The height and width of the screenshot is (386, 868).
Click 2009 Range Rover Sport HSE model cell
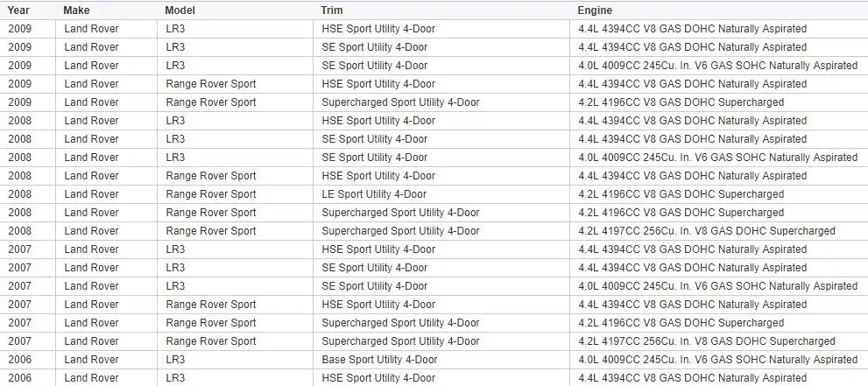pos(236,84)
